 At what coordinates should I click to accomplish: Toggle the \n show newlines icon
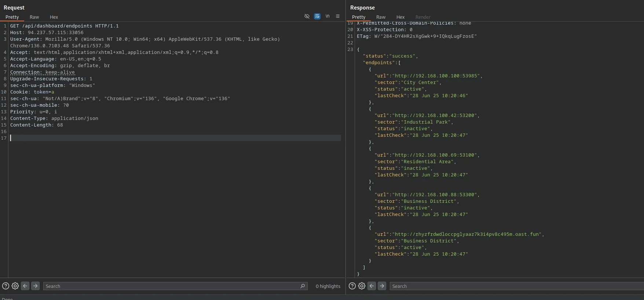(x=328, y=16)
